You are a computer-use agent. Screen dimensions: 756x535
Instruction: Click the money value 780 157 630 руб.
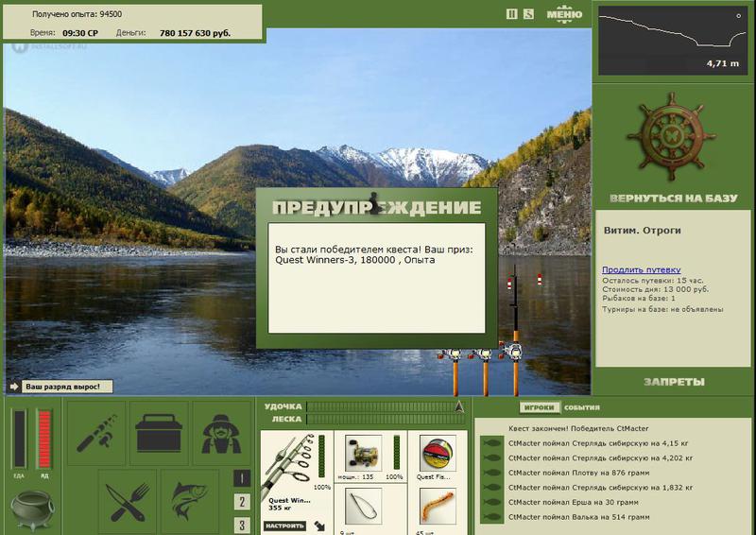(x=195, y=33)
